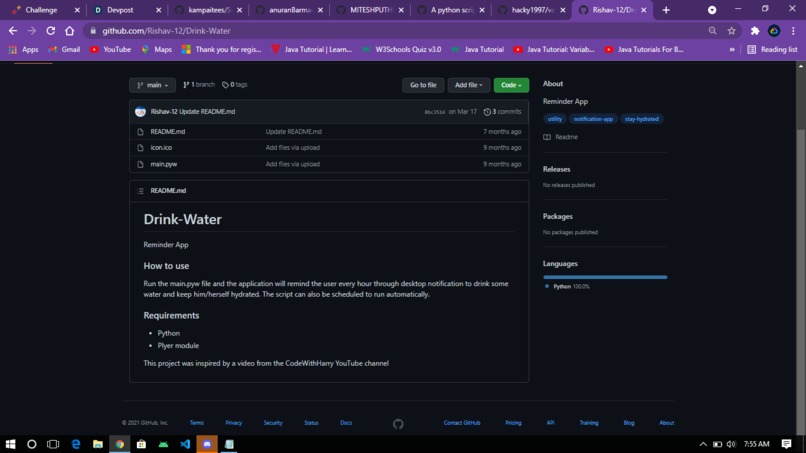Close the Devpost tab
The height and width of the screenshot is (453, 806).
(158, 10)
